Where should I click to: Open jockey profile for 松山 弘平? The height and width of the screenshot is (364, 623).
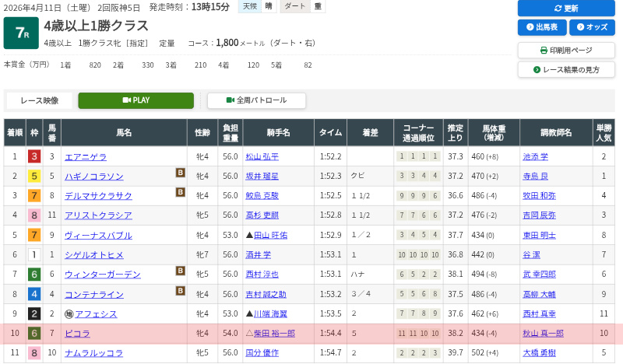[262, 156]
